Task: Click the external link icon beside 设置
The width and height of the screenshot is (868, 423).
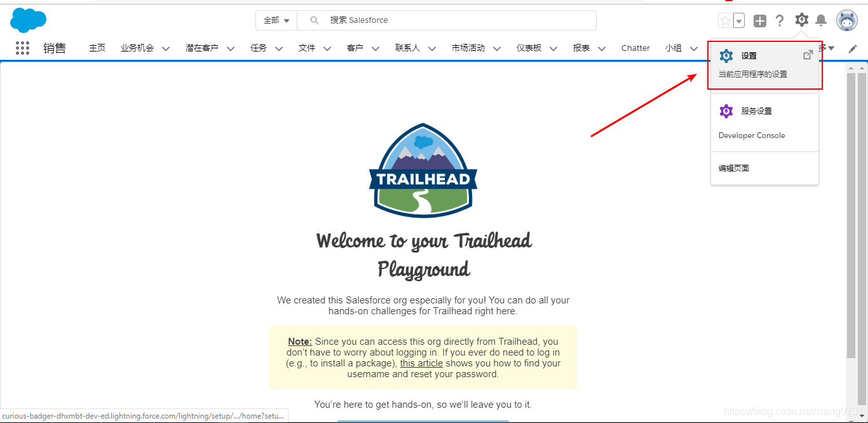Action: [x=808, y=55]
